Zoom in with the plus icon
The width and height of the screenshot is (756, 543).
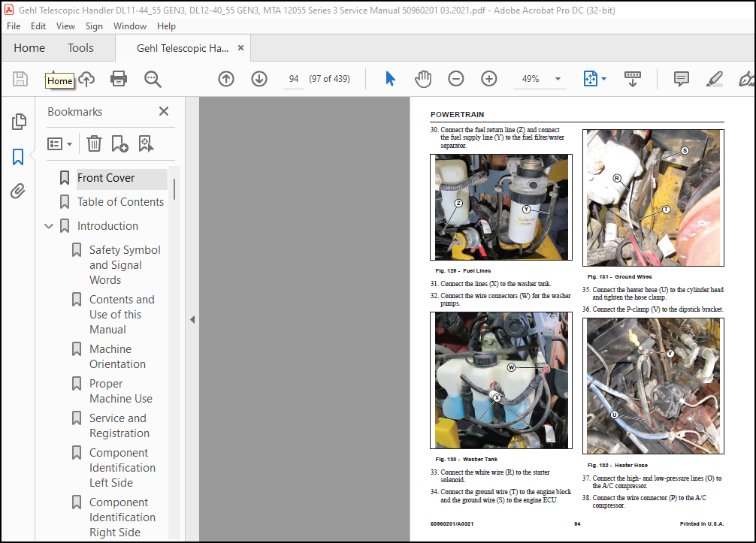click(x=489, y=79)
